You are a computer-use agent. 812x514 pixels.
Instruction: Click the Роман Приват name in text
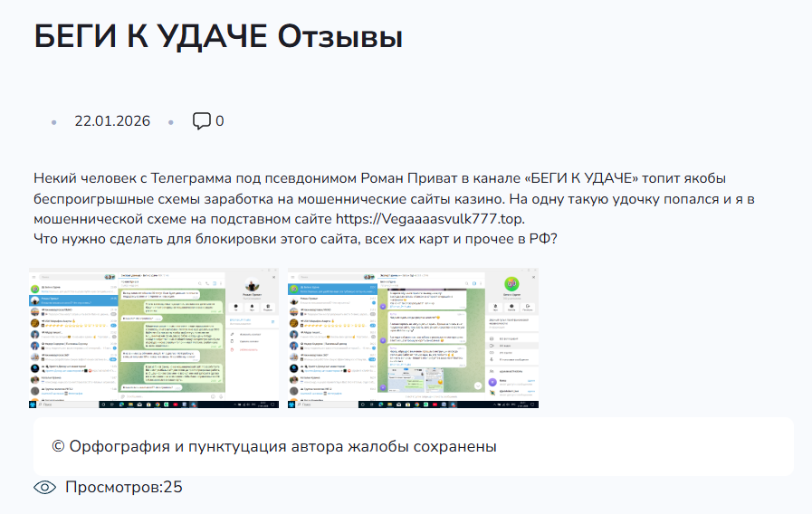[409, 178]
